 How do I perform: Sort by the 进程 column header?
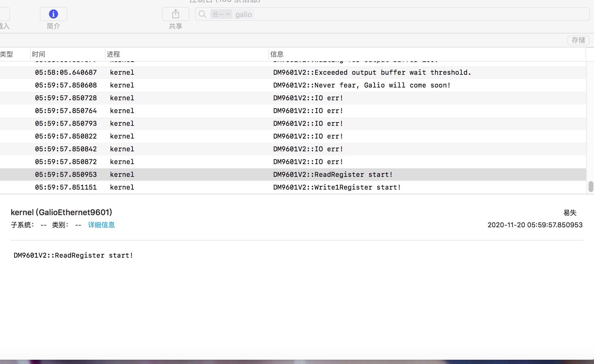click(x=113, y=54)
